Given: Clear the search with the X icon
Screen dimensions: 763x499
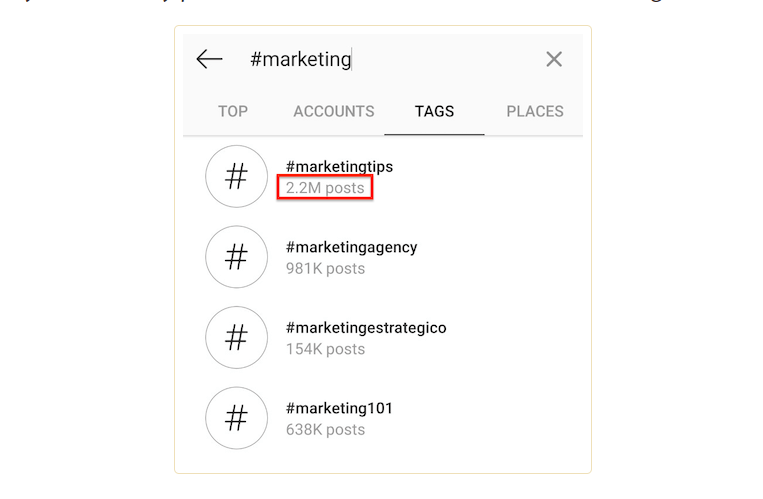Looking at the screenshot, I should (554, 59).
